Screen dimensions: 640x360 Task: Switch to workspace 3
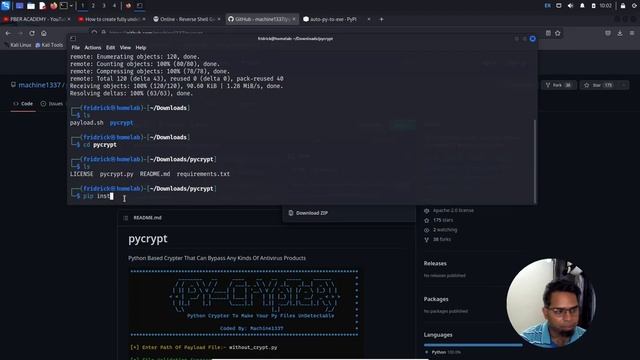click(x=104, y=6)
